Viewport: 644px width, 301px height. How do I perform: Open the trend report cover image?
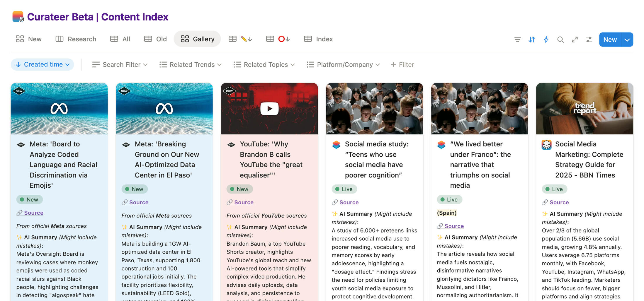point(585,109)
